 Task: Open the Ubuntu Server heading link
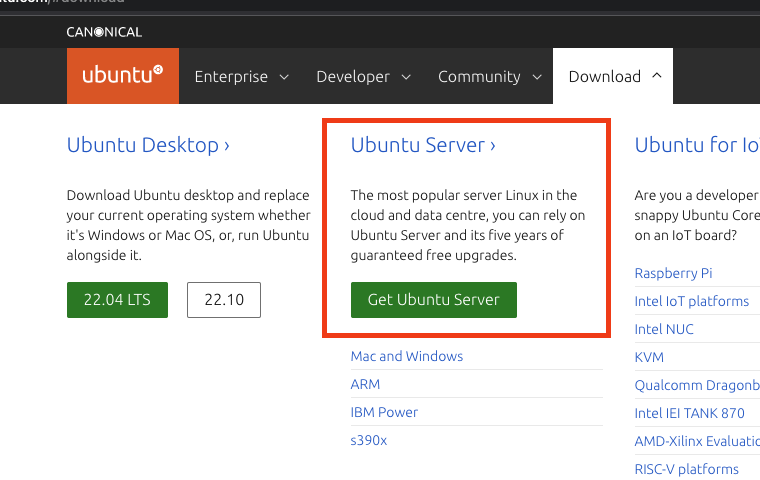click(x=423, y=145)
